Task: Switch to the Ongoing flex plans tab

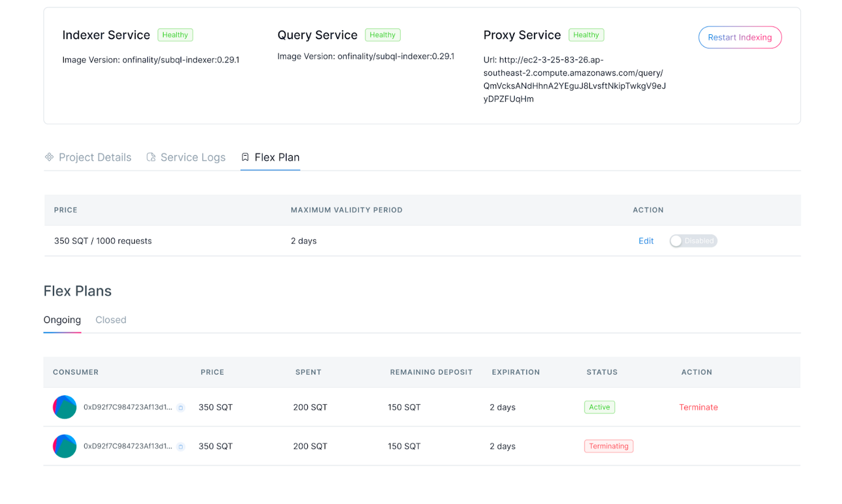Action: [62, 319]
